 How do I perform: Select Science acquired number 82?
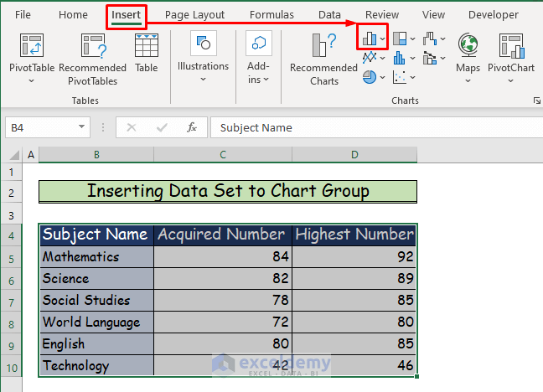(x=223, y=278)
